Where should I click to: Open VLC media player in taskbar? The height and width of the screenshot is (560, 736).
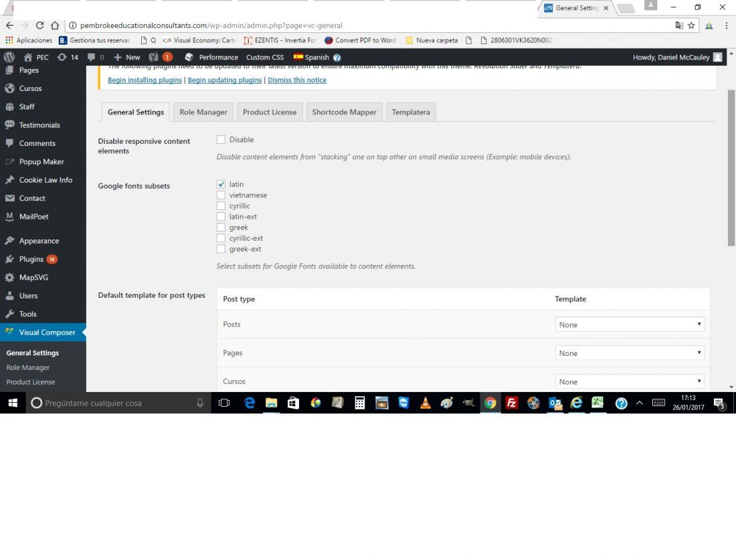coord(426,403)
